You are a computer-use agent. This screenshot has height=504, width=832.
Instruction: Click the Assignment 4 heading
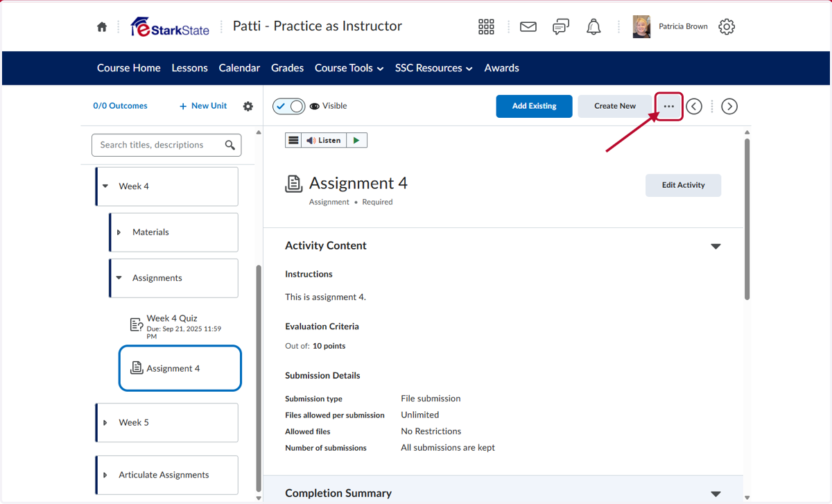(358, 183)
